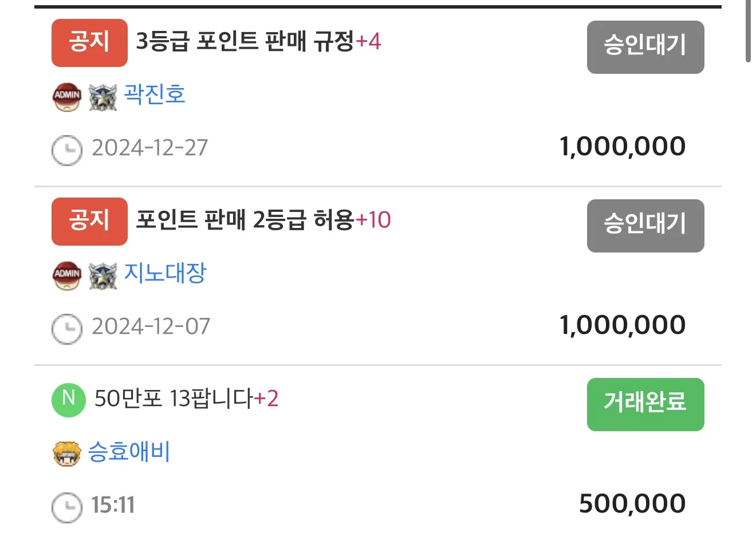
Task: Click the page scrollbar thumb
Action: pyautogui.click(x=748, y=30)
